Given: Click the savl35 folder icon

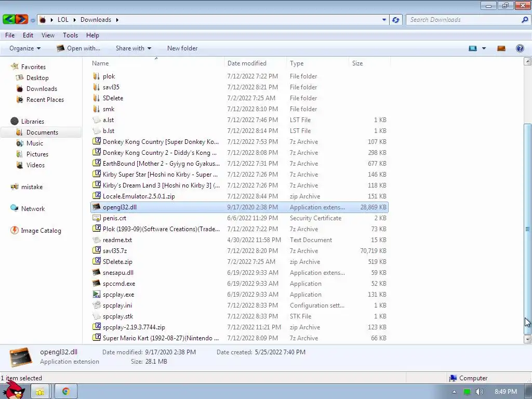Looking at the screenshot, I should tap(96, 87).
